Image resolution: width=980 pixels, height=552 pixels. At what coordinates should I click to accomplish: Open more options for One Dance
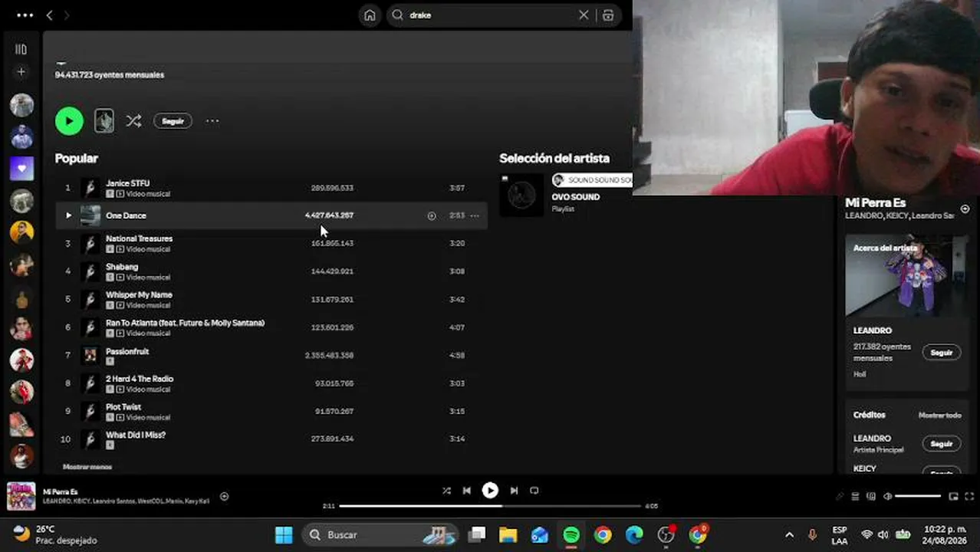point(475,216)
